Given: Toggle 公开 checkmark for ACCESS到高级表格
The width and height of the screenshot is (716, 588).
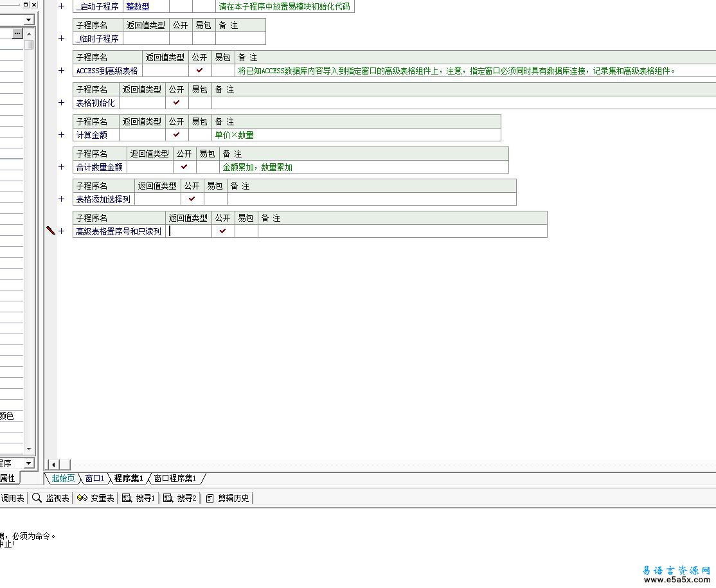Looking at the screenshot, I should click(x=199, y=70).
